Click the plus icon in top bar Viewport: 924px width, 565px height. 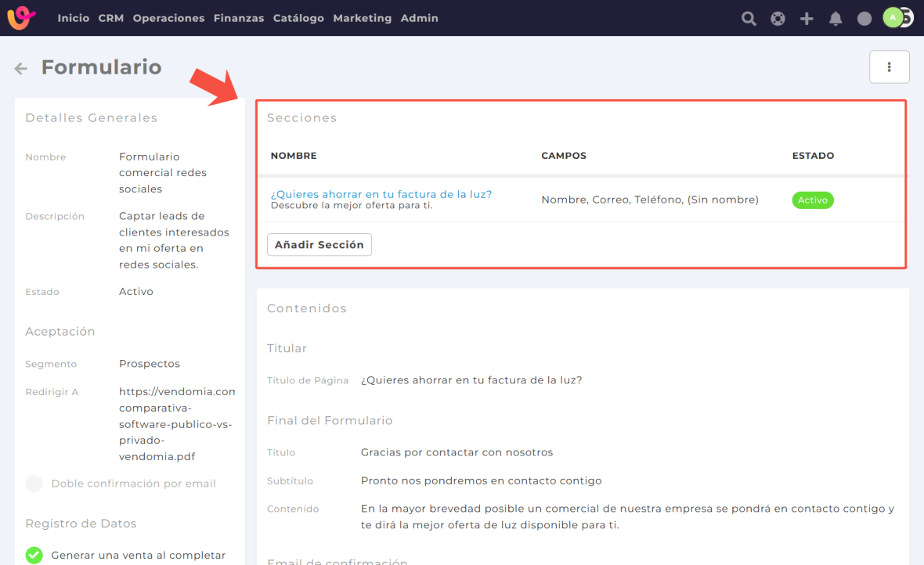point(807,19)
